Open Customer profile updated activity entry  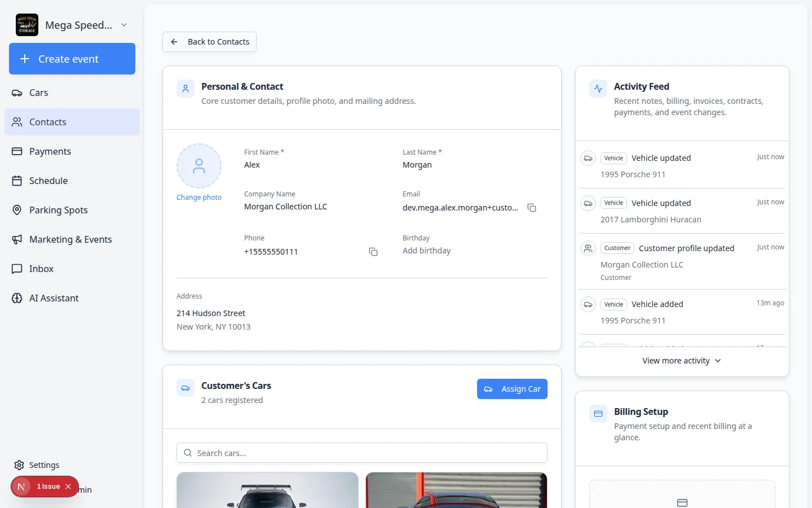point(682,262)
